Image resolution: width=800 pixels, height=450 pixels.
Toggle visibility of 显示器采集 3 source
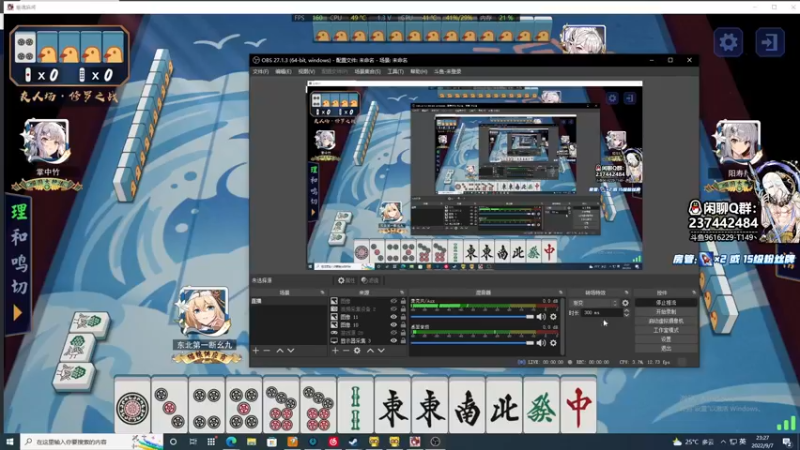click(393, 340)
